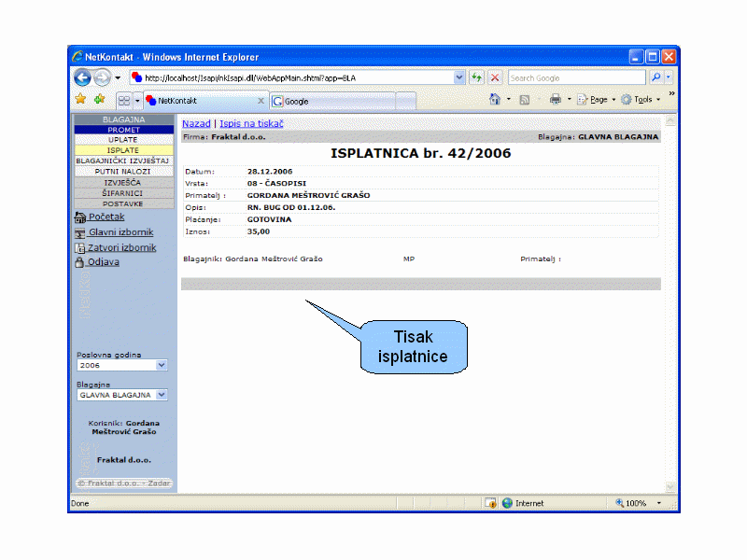
Task: Click the Add to Favorites icon
Action: [99, 99]
